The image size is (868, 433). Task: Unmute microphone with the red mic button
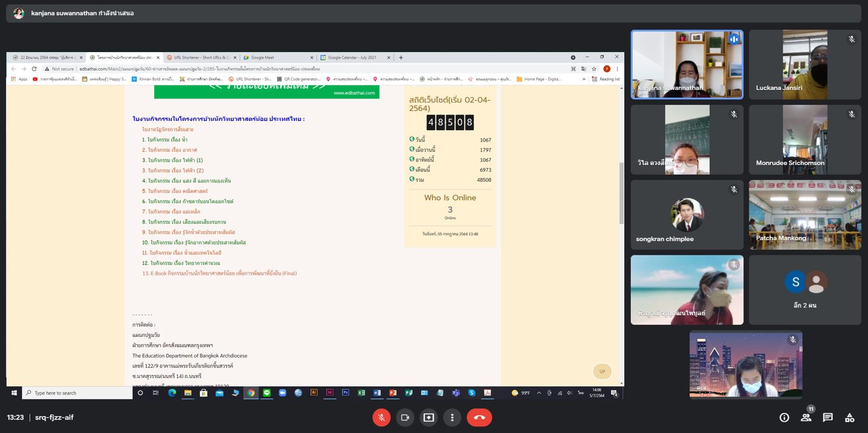381,418
